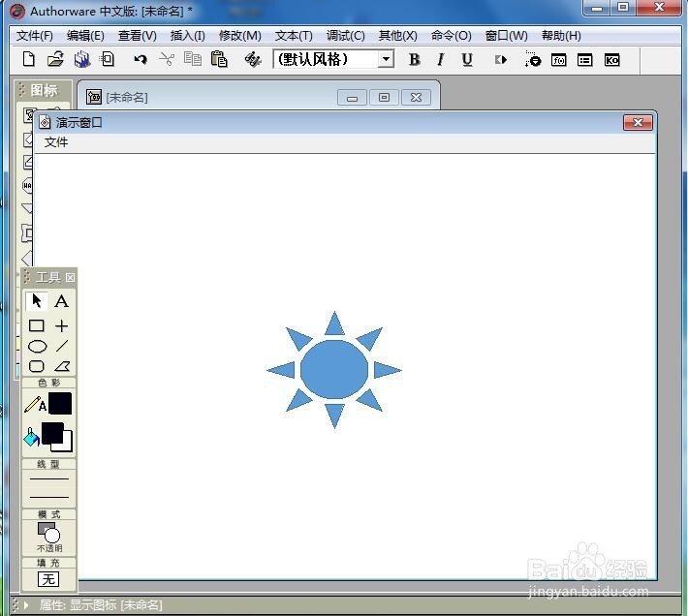Viewport: 688px width, 616px height.
Task: Open a file with the open-folder icon
Action: pos(55,59)
